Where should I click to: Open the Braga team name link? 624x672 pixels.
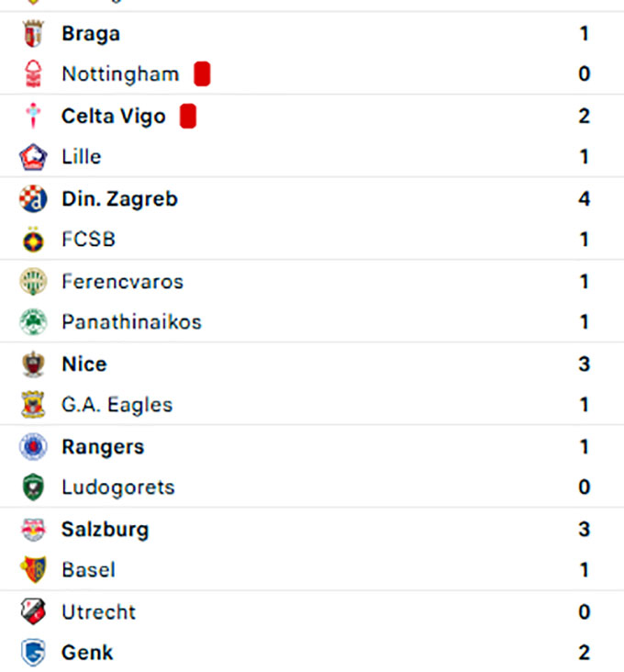pyautogui.click(x=91, y=34)
